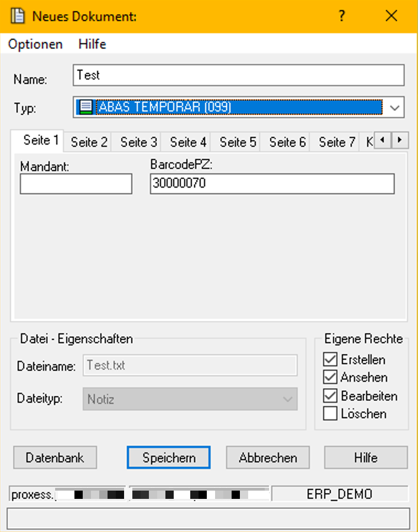Toggle the Bearbeiten permission checkbox
Image resolution: width=418 pixels, height=532 pixels.
330,396
